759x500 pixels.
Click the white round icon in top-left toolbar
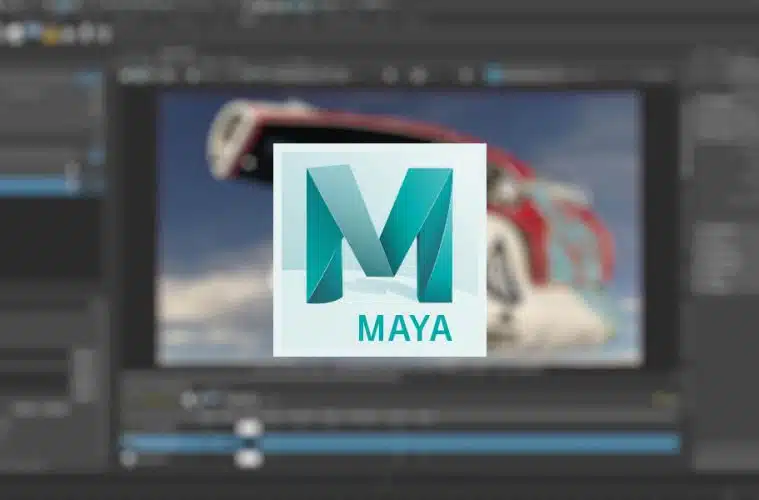(14, 33)
